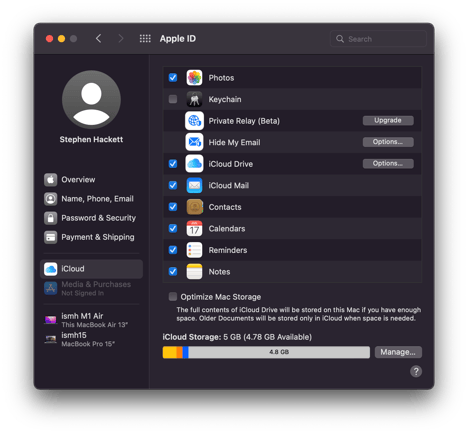The width and height of the screenshot is (468, 434).
Task: Click the Name, Phone, Email person icon
Action: pos(51,199)
